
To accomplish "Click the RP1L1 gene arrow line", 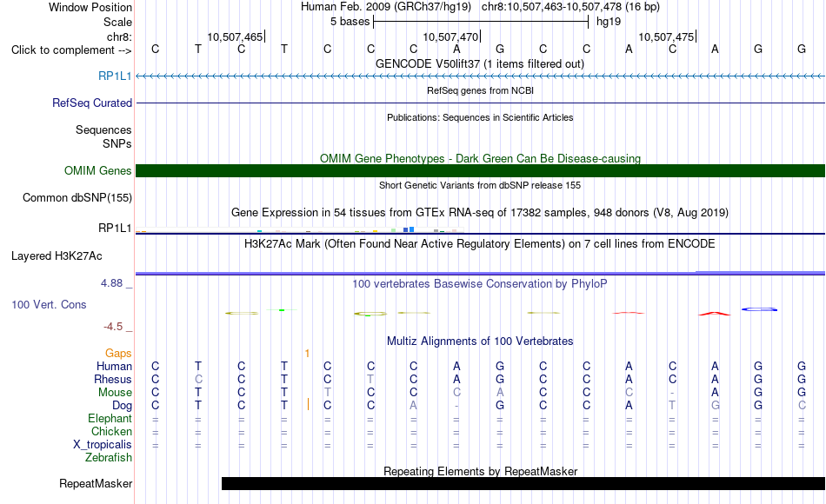I will (481, 76).
